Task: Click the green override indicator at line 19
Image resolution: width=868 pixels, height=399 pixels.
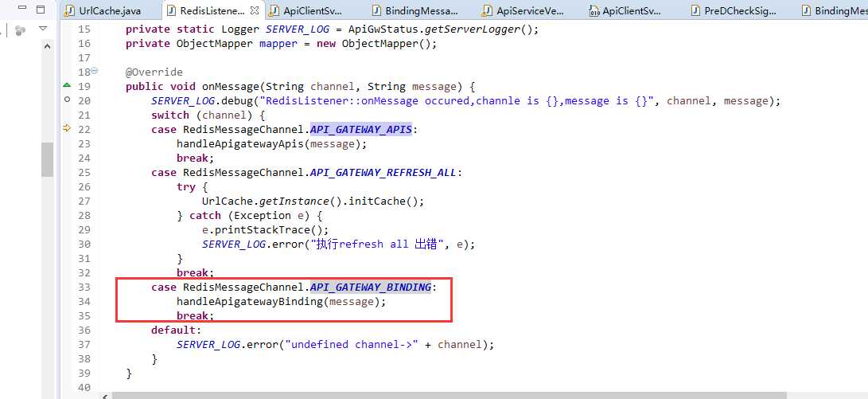Action: [67, 85]
